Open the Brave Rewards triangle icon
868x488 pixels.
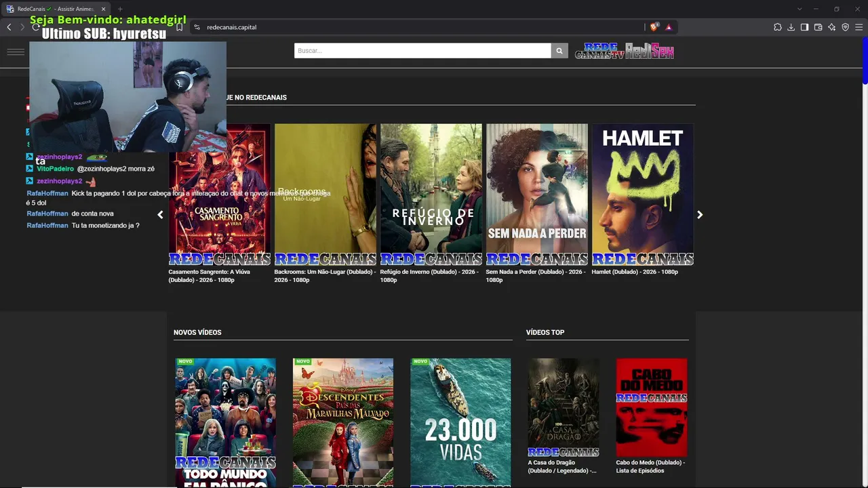point(669,27)
